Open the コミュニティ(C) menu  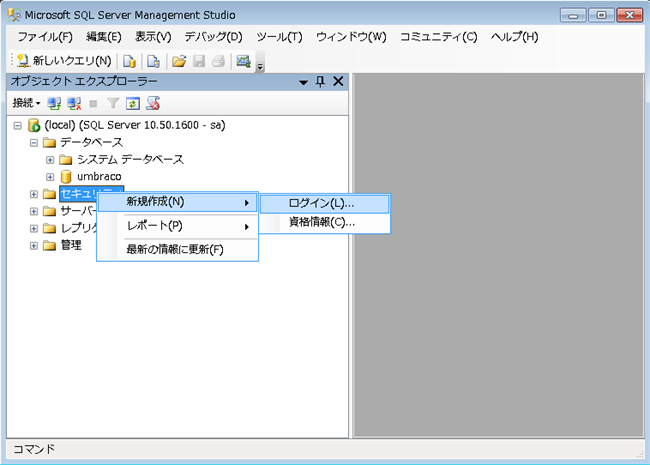coord(438,37)
